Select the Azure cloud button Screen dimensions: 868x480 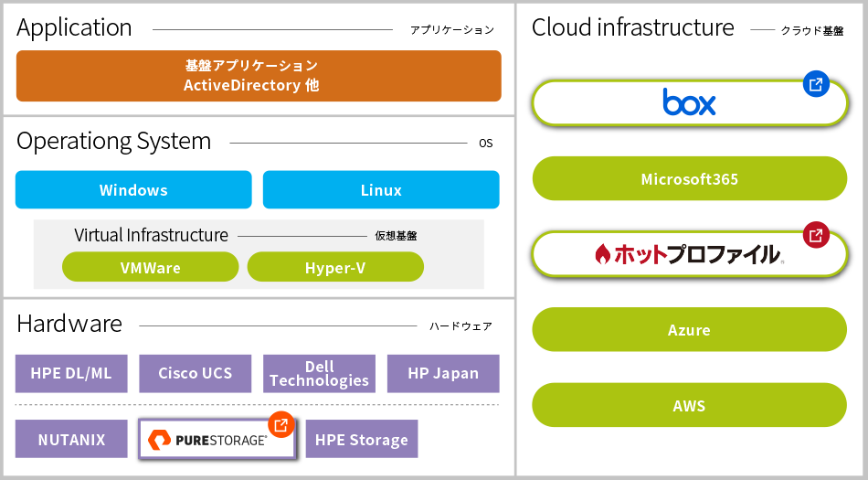pyautogui.click(x=690, y=329)
